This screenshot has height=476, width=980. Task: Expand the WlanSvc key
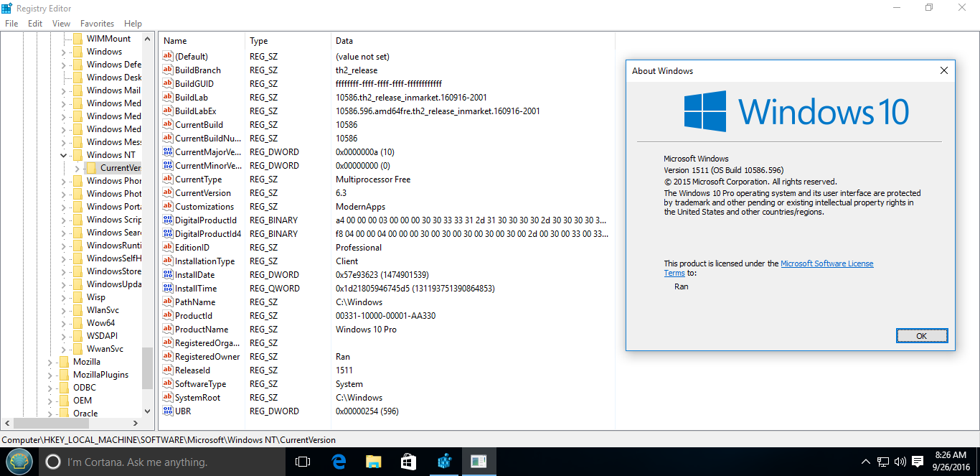(63, 310)
